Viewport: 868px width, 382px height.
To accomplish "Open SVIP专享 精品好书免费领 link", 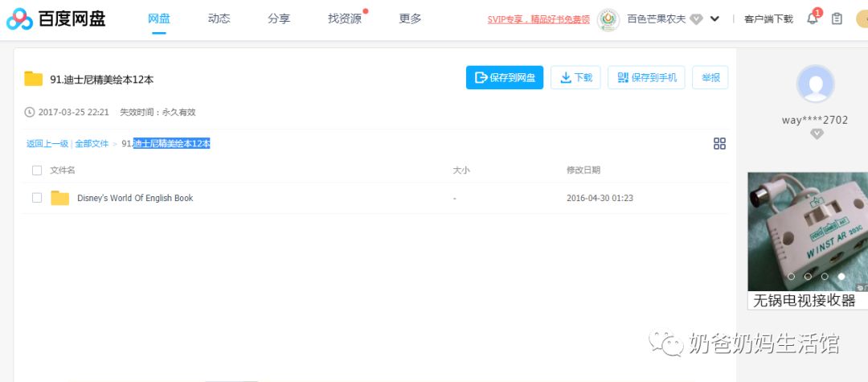I will point(538,19).
